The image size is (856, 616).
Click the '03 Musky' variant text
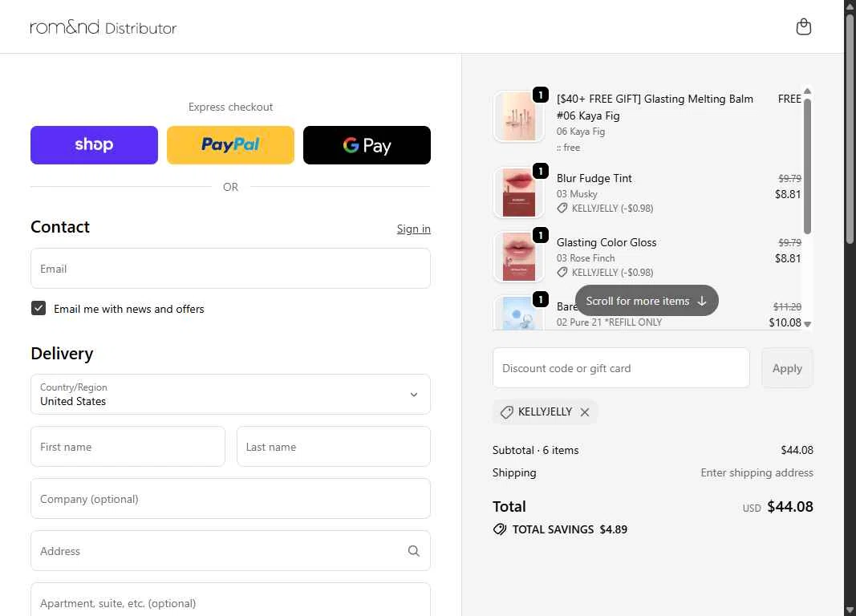577,193
